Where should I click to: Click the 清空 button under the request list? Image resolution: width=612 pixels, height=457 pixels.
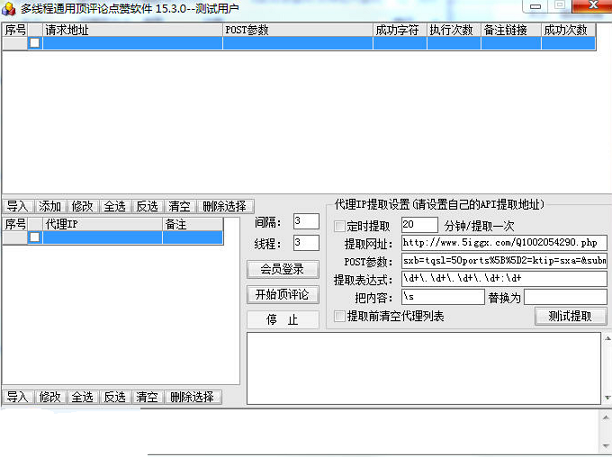tap(180, 206)
